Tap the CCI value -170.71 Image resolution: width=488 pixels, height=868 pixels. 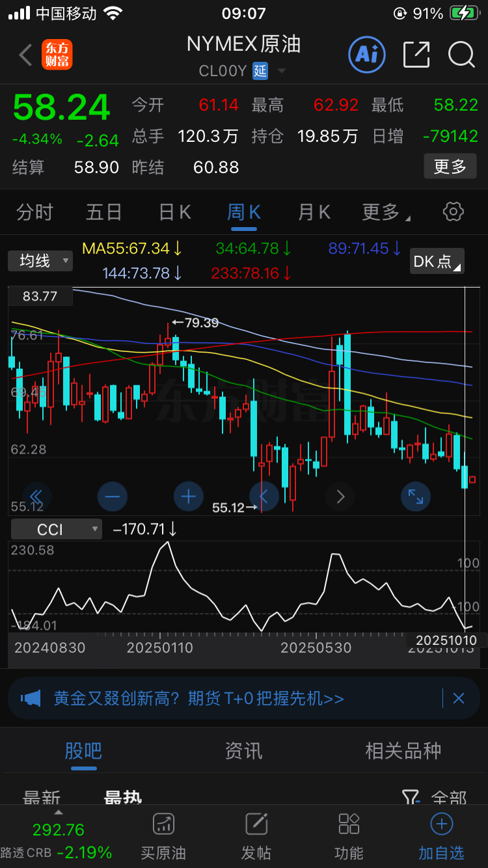144,529
